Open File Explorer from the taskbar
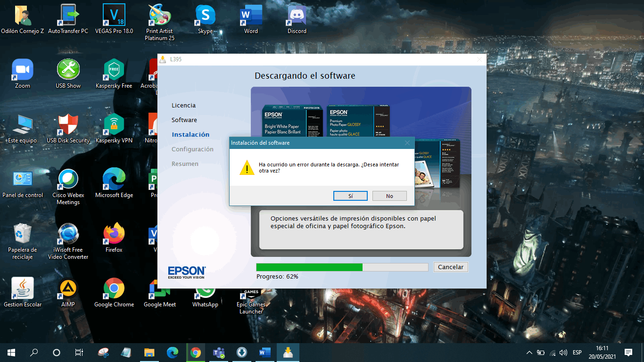644x362 pixels. point(149,352)
